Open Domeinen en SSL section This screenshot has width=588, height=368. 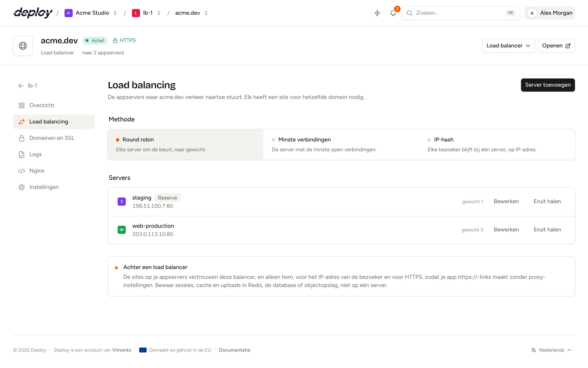pos(54,138)
